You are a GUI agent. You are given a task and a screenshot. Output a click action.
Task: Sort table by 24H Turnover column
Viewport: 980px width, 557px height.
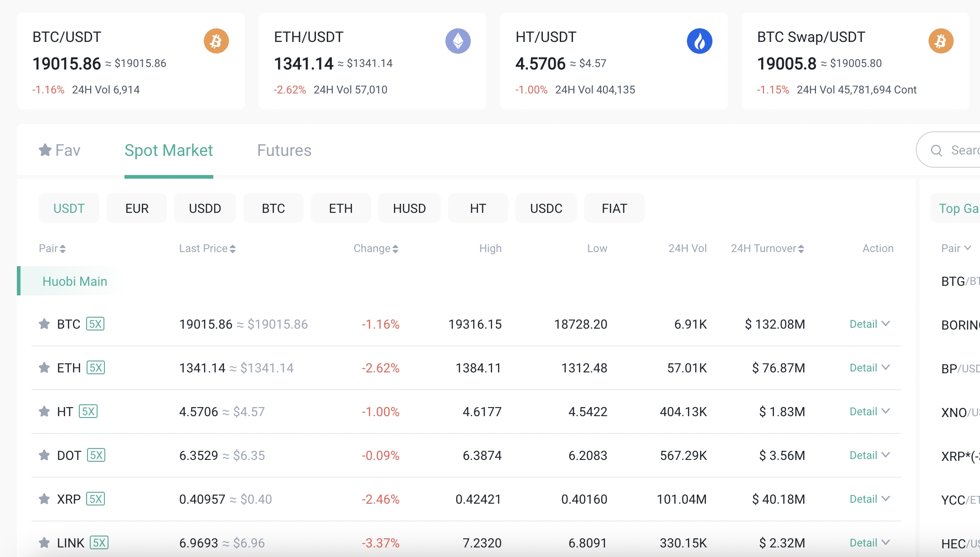[768, 248]
